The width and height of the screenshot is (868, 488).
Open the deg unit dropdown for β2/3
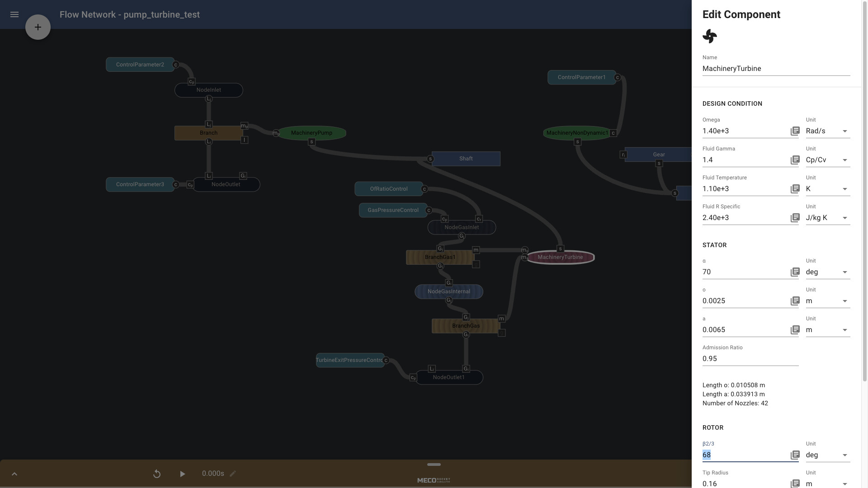click(x=844, y=455)
